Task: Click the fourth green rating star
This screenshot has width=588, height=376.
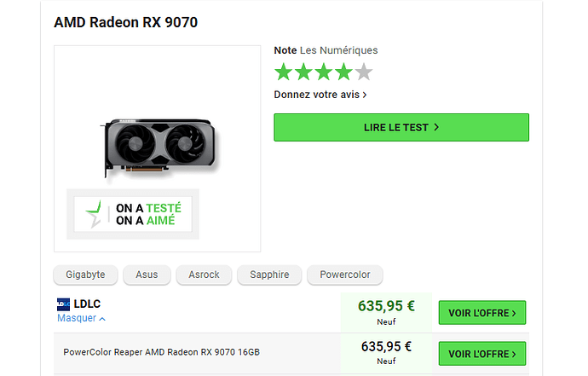Action: coord(344,72)
